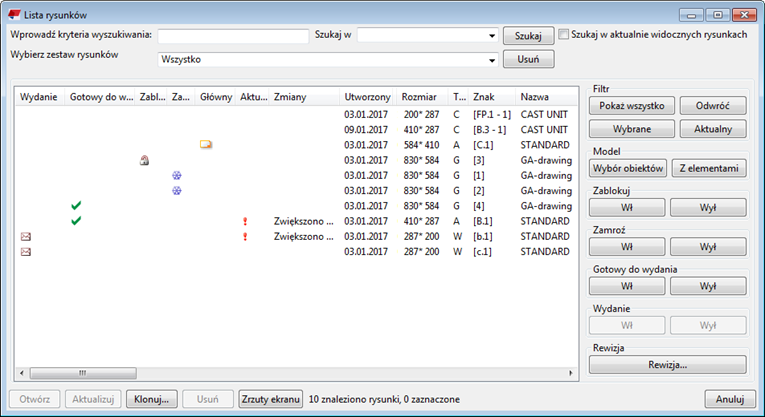Select the [B.3 - 1] drawing row
Viewport: 765px width, 417px height.
click(296, 129)
